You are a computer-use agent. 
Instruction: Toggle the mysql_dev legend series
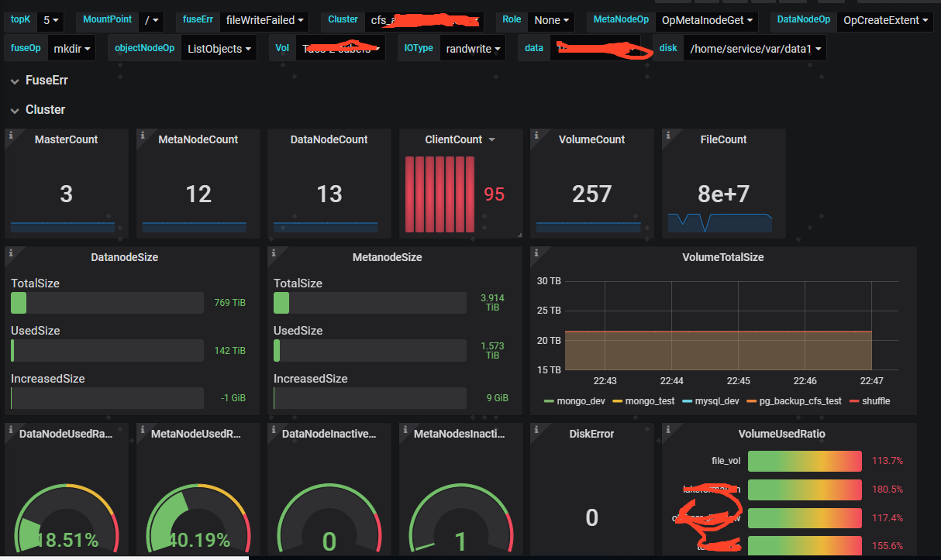pyautogui.click(x=712, y=401)
